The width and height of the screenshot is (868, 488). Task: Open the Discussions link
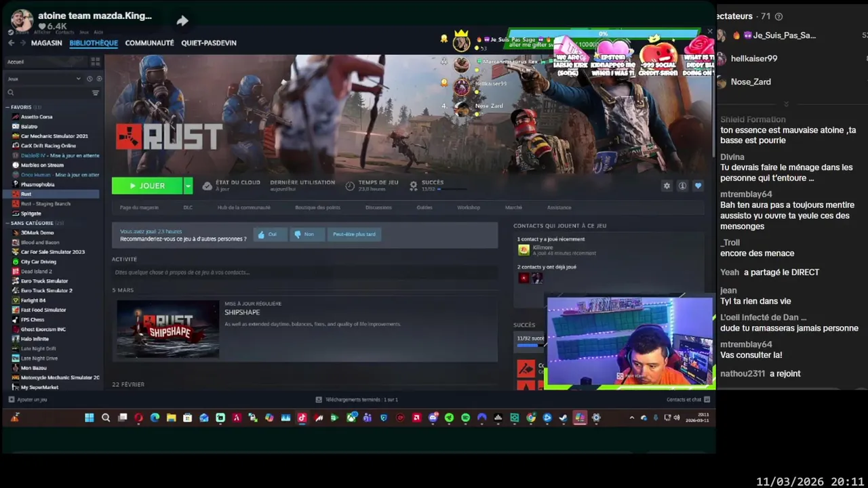click(378, 207)
